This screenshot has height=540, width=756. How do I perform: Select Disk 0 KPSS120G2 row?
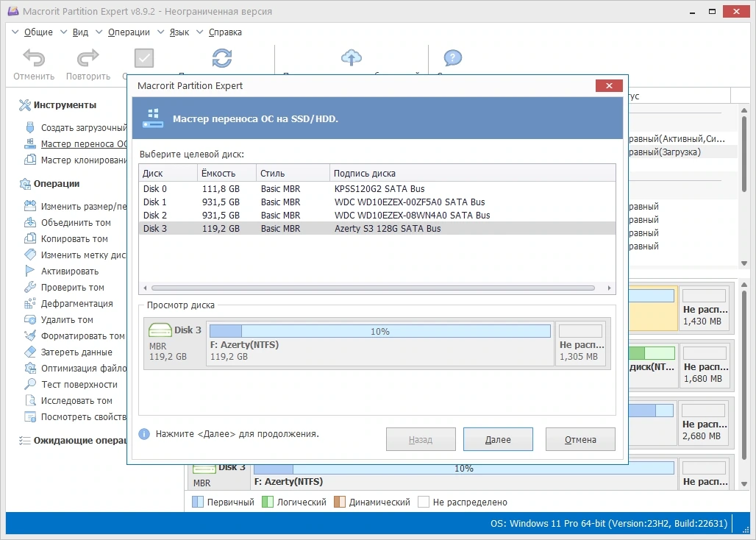pos(377,188)
